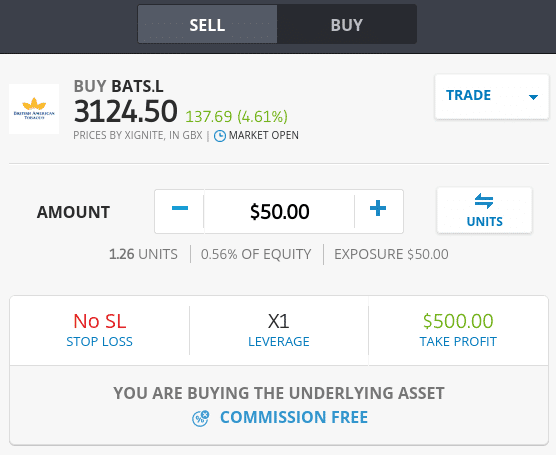Open the TRADE dropdown

pyautogui.click(x=492, y=96)
